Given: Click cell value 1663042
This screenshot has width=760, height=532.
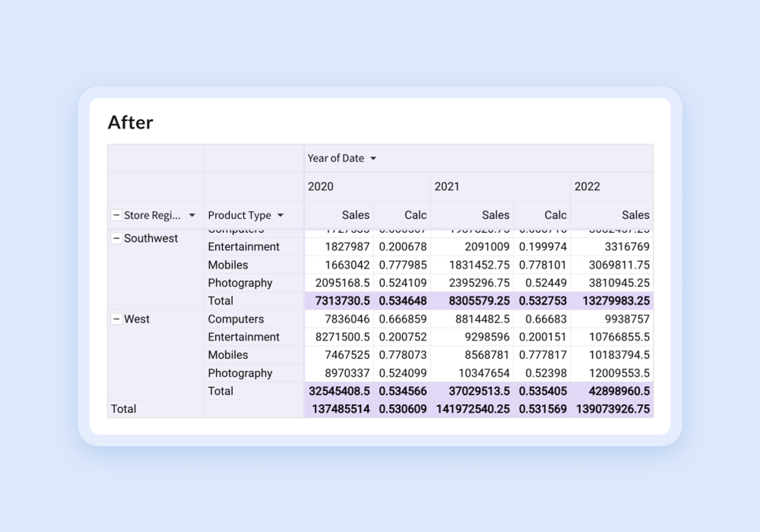Looking at the screenshot, I should [347, 265].
